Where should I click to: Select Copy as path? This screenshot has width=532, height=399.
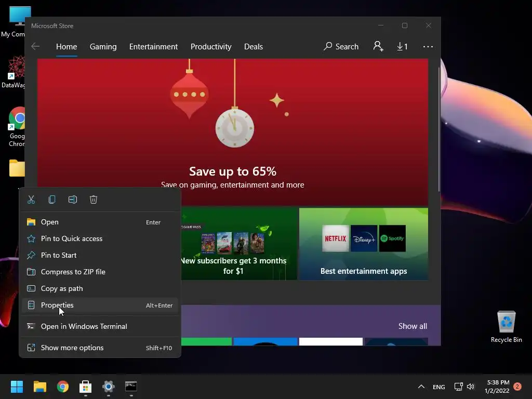(x=100, y=288)
